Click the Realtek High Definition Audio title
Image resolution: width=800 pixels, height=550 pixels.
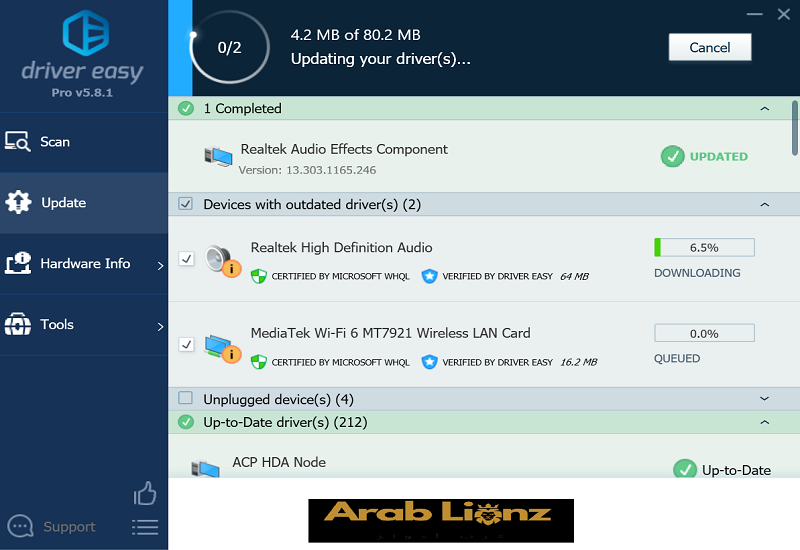[x=341, y=247]
